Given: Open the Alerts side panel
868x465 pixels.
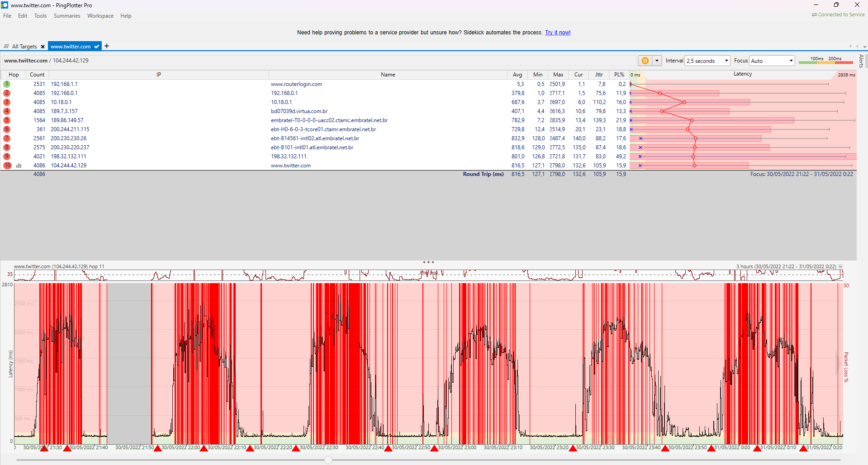Looking at the screenshot, I should pyautogui.click(x=861, y=61).
